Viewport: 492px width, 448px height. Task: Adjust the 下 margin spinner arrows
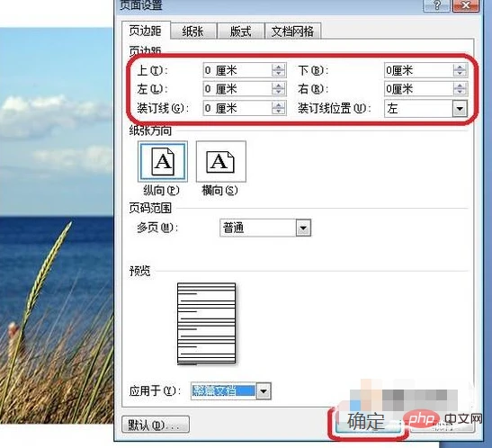tap(460, 70)
